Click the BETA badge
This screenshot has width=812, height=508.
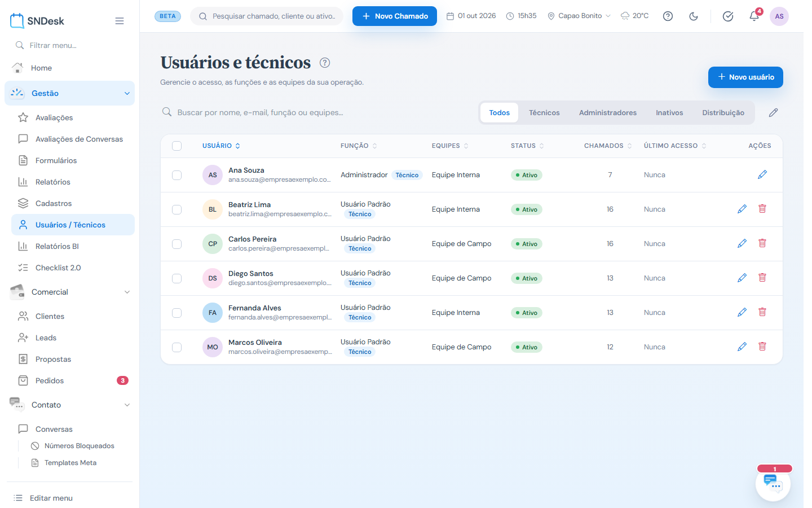pos(167,16)
